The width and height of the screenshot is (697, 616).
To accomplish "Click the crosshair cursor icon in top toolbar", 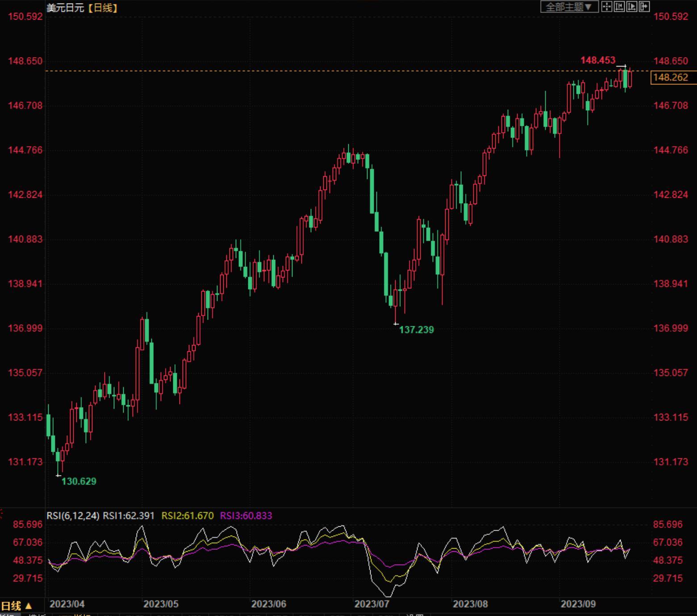I will pos(606,6).
